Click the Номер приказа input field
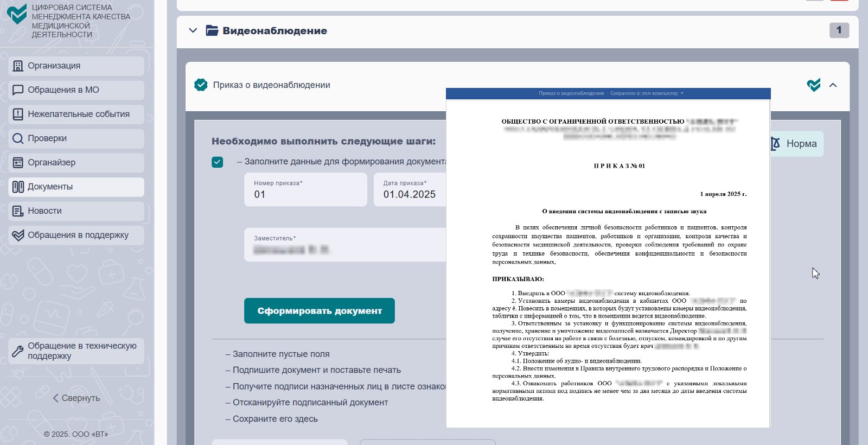868x445 pixels. pos(305,189)
